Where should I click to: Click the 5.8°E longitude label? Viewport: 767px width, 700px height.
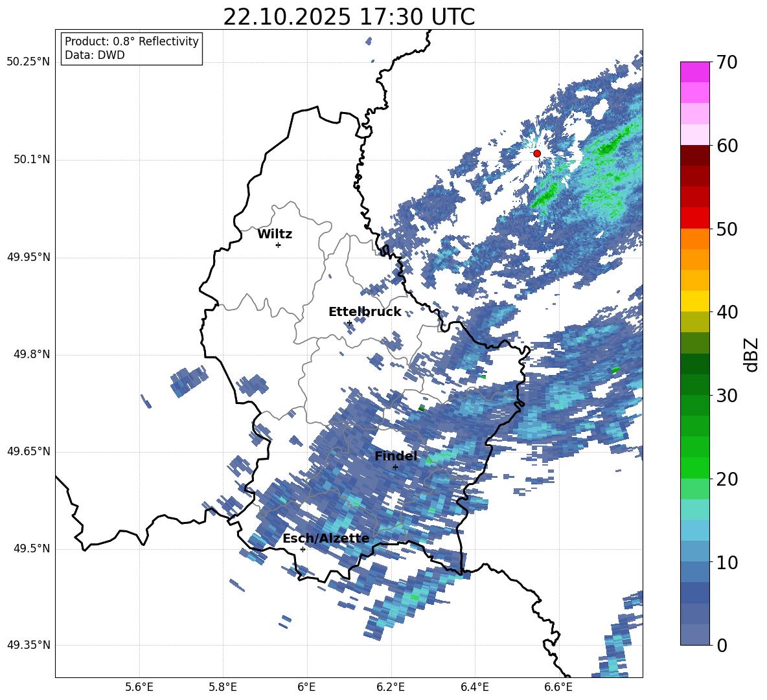click(223, 687)
